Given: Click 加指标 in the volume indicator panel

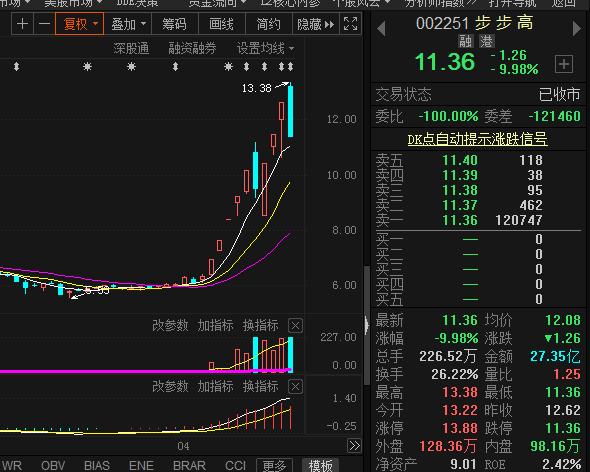Looking at the screenshot, I should (215, 325).
